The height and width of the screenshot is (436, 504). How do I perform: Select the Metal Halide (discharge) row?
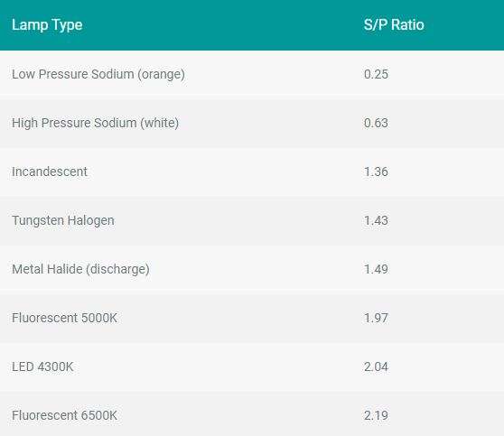252,269
